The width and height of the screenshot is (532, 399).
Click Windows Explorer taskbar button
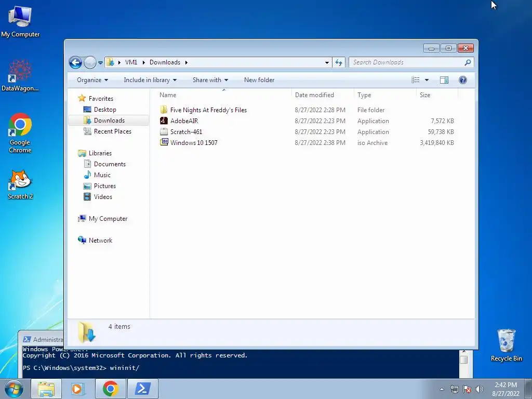pos(46,389)
